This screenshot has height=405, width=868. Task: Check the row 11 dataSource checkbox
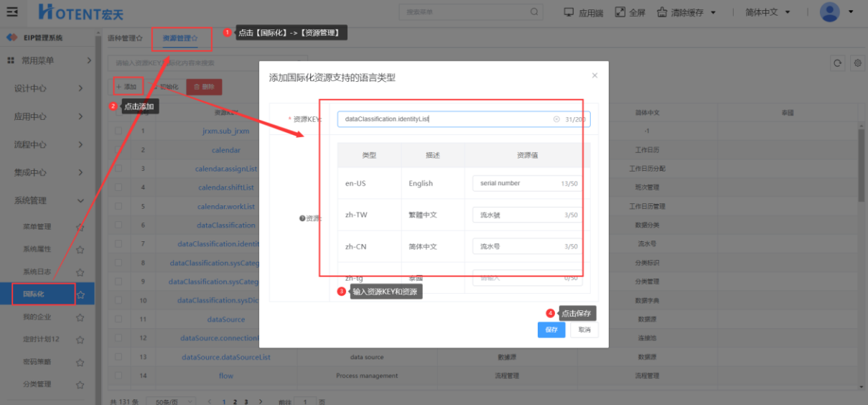(x=119, y=319)
